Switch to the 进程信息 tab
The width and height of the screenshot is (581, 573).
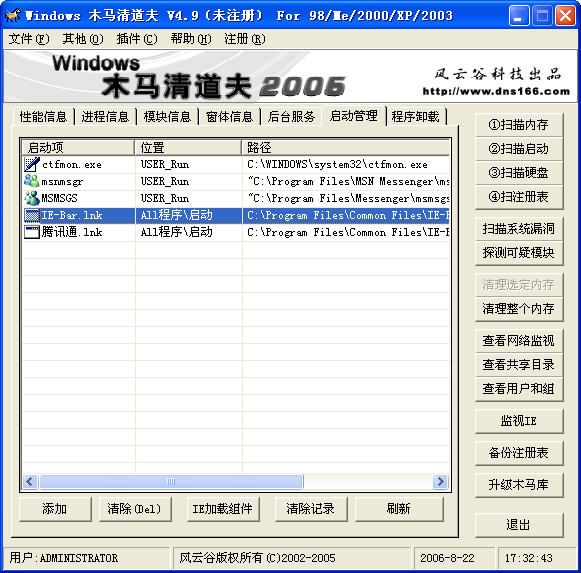point(105,116)
